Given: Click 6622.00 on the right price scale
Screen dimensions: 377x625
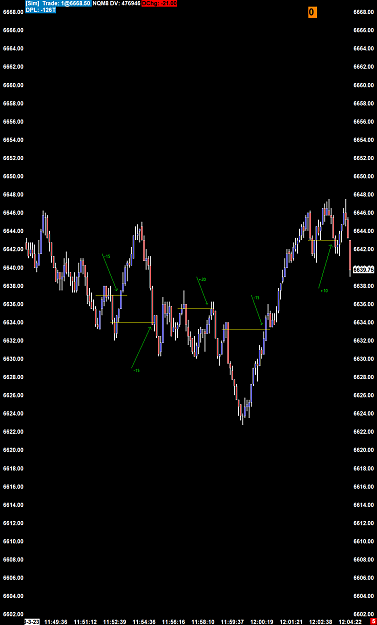Looking at the screenshot, I should pyautogui.click(x=364, y=432).
